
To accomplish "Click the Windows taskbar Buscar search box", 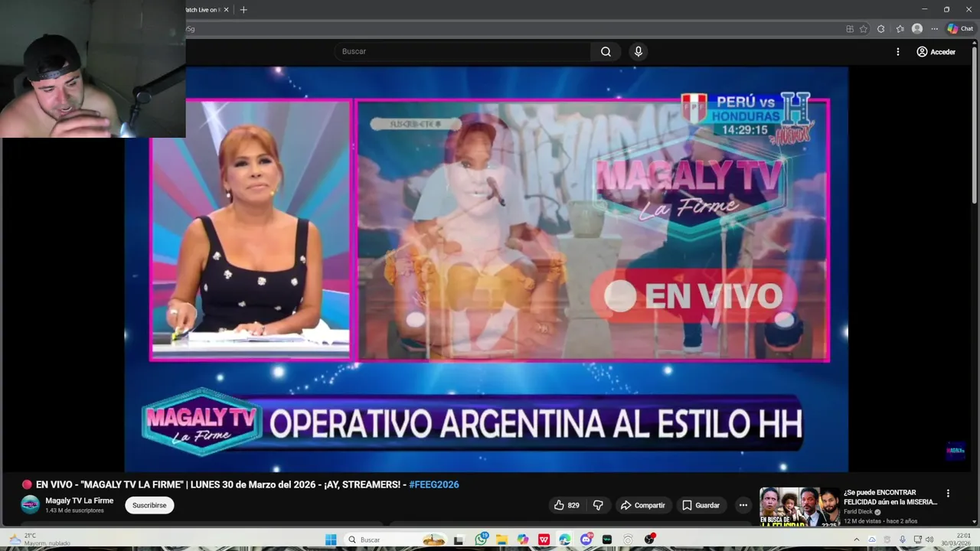I will (395, 540).
